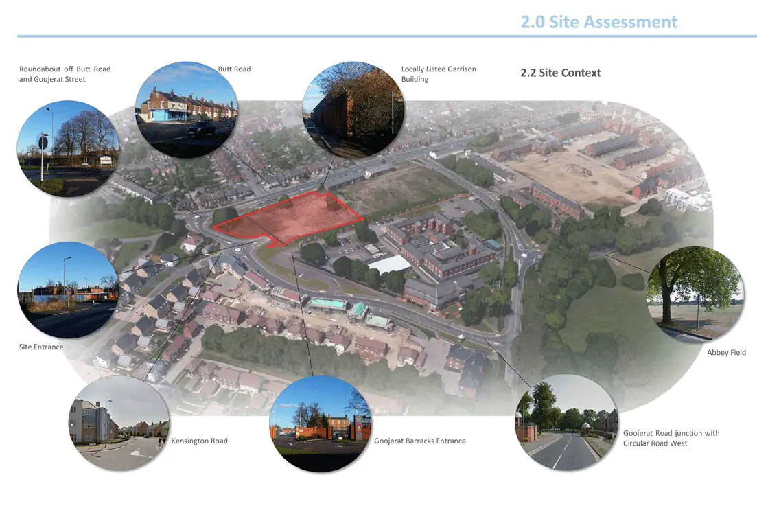Click the Circular Road West junction photo
This screenshot has width=757, height=532.
pyautogui.click(x=566, y=424)
